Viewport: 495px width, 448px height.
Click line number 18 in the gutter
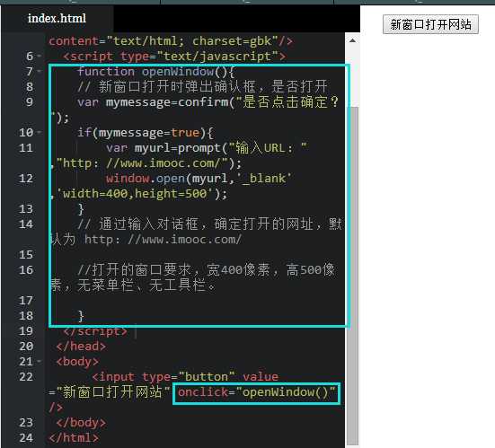(26, 316)
